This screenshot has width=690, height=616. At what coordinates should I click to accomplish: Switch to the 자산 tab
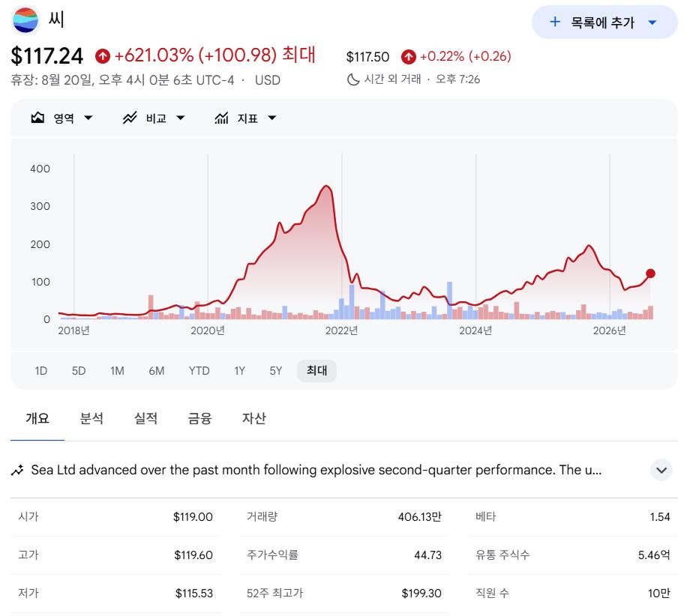tap(254, 418)
